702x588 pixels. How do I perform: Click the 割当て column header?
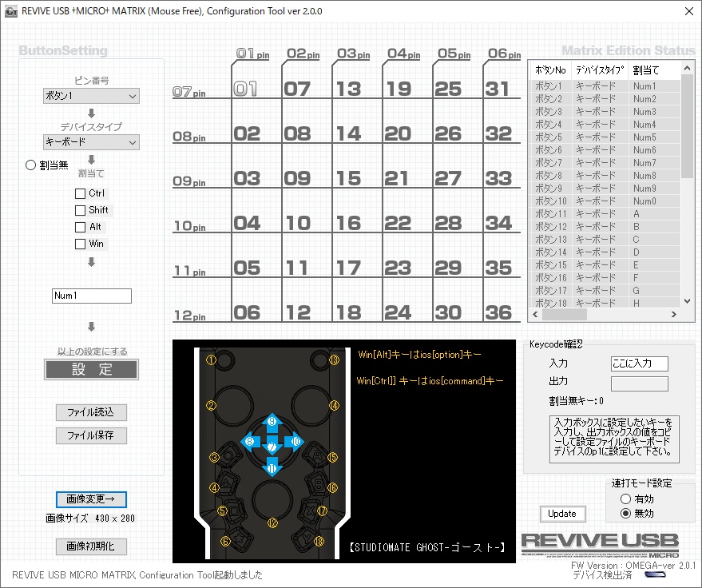(x=654, y=70)
